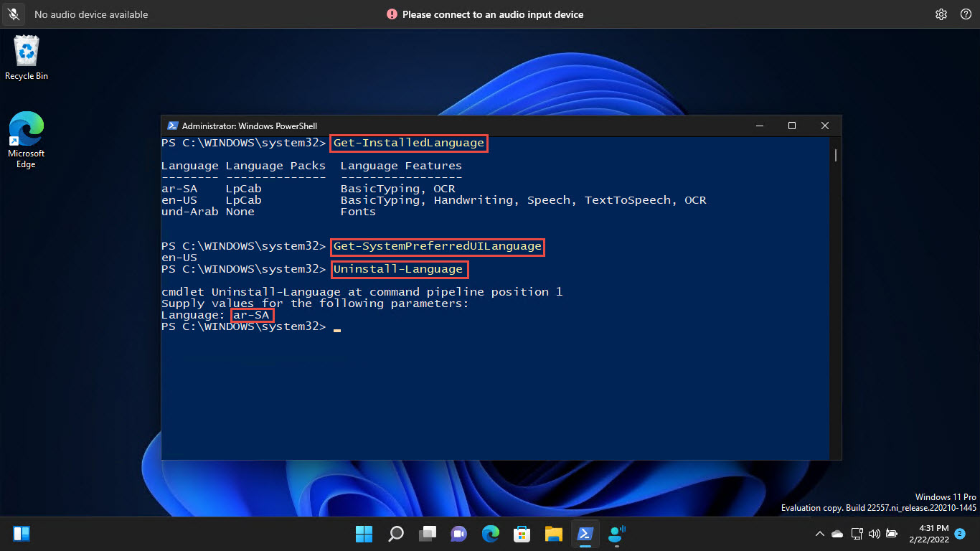This screenshot has height=551, width=980.
Task: Open File Explorer from the taskbar
Action: pyautogui.click(x=553, y=533)
